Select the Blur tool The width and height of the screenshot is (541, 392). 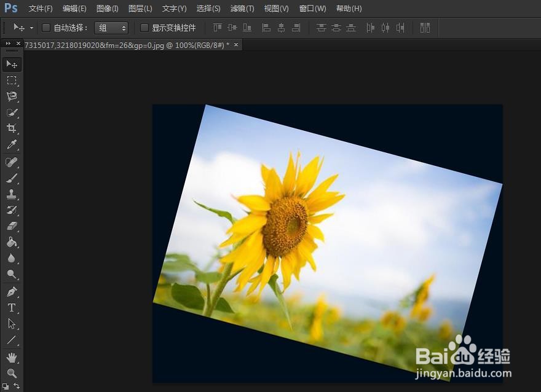(12, 258)
